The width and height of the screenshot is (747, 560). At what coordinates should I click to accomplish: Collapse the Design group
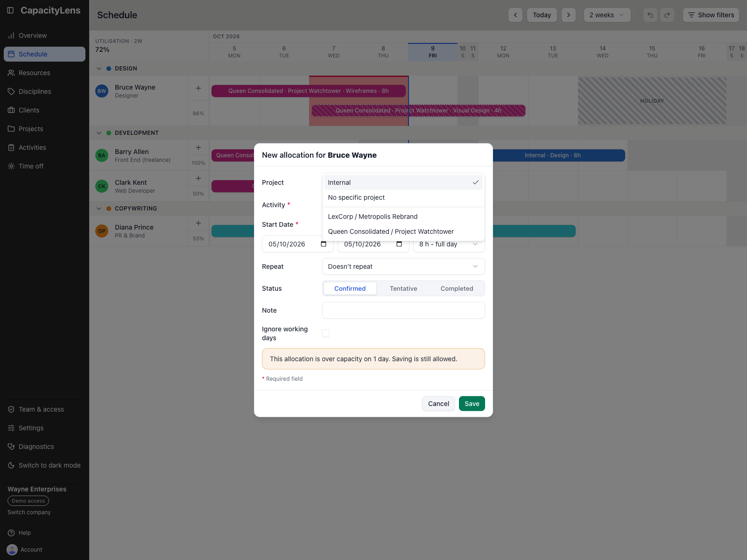99,69
